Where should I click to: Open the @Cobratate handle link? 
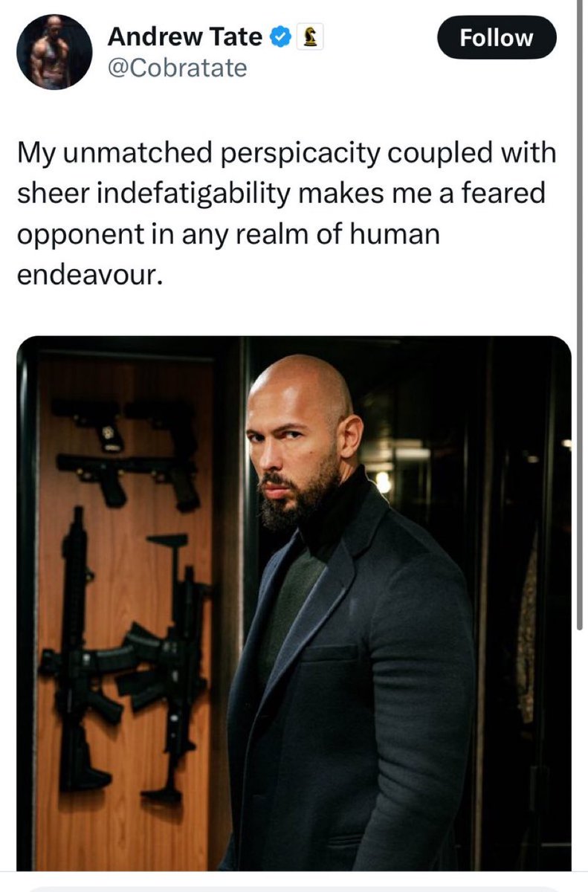coord(177,68)
